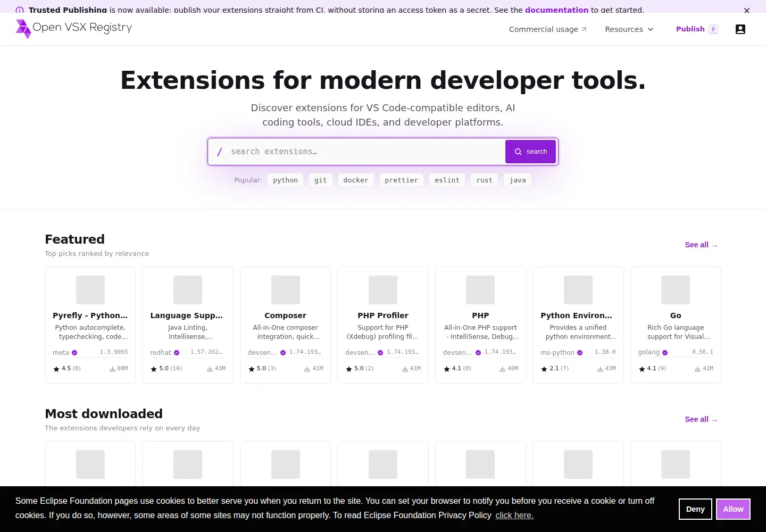
Task: Select the eslint popular tag
Action: (447, 180)
